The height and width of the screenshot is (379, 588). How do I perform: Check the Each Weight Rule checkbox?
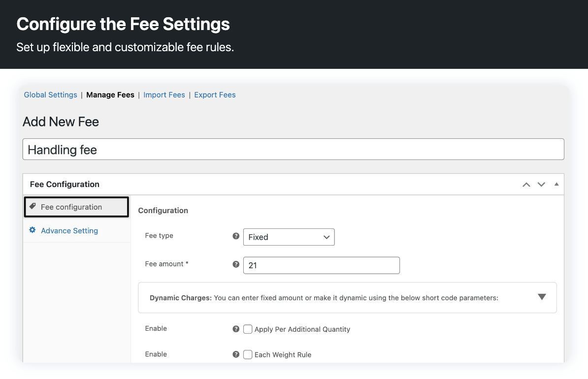point(248,354)
